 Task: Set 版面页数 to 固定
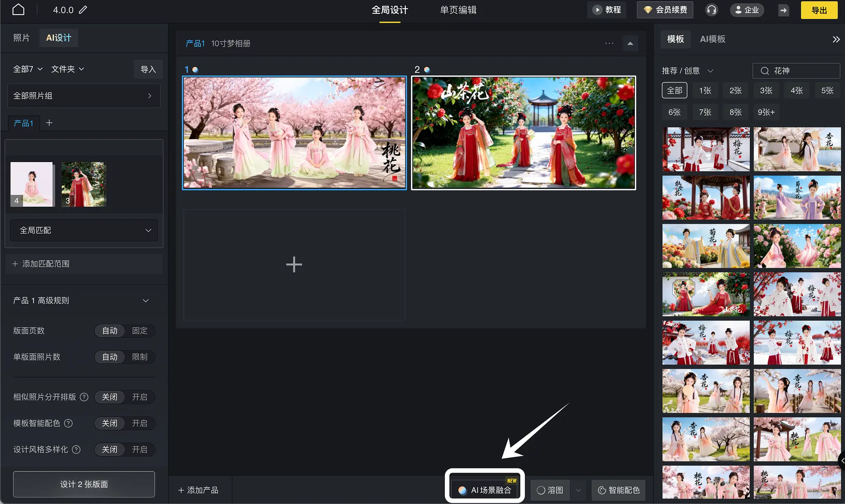pyautogui.click(x=139, y=331)
